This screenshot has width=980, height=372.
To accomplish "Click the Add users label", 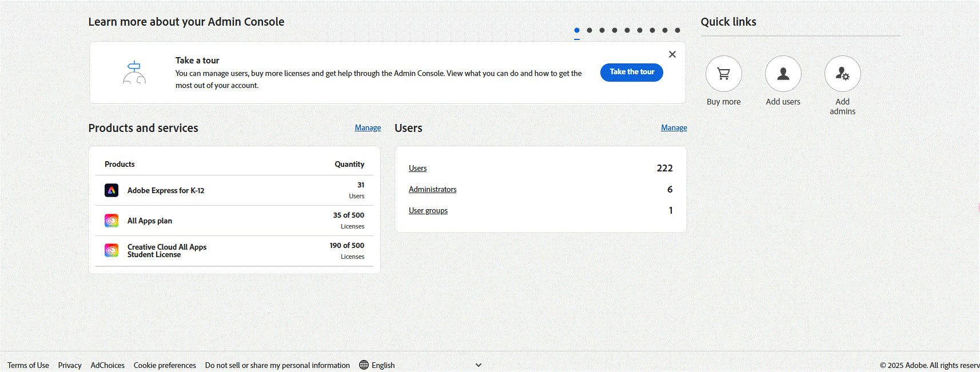I will coord(783,102).
